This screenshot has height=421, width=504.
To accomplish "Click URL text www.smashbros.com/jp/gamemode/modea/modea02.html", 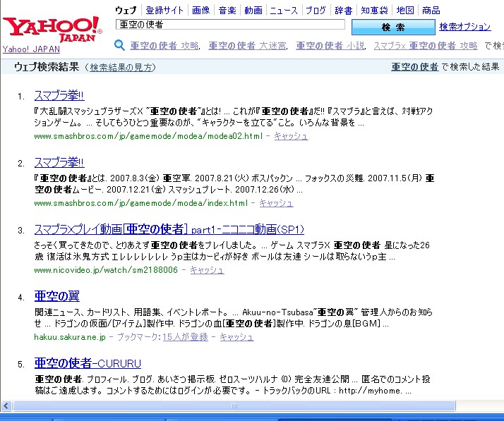I will coord(148,136).
